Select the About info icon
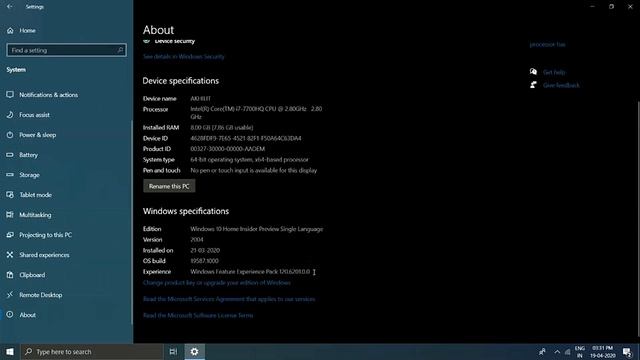640x360 pixels. click(x=10, y=315)
